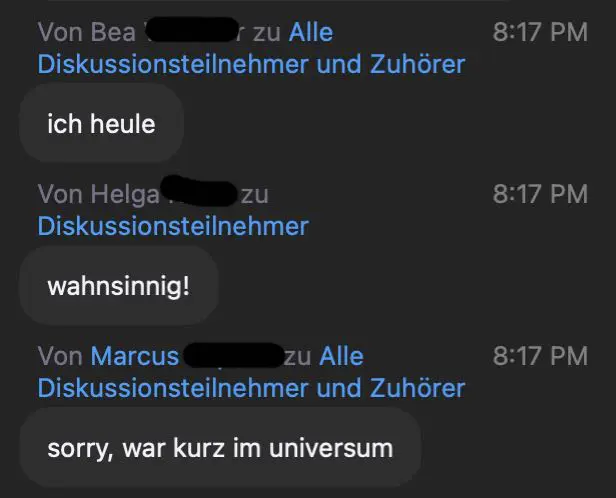Click 'Diskussionsteilnehmer und Zuhörer' under Marcus's header
The image size is (616, 498).
[251, 388]
